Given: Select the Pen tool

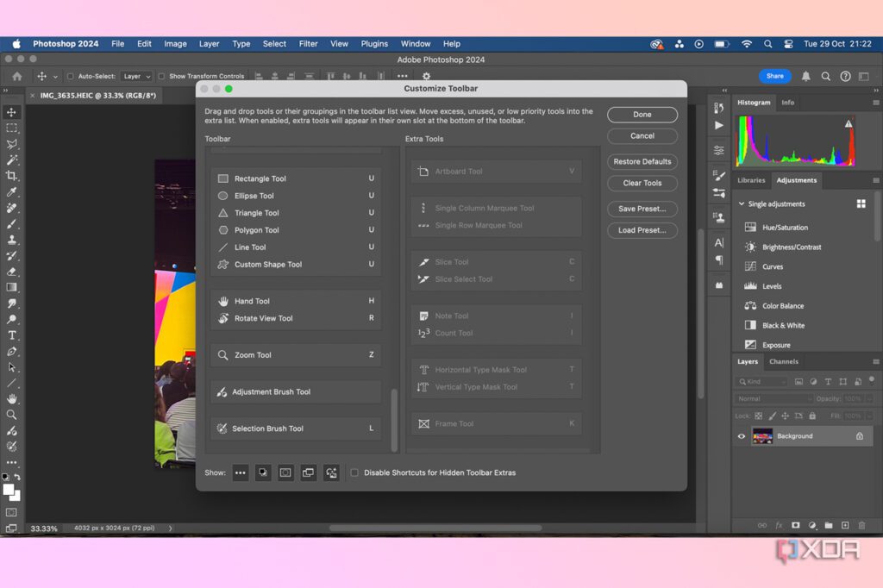Looking at the screenshot, I should coord(11,352).
